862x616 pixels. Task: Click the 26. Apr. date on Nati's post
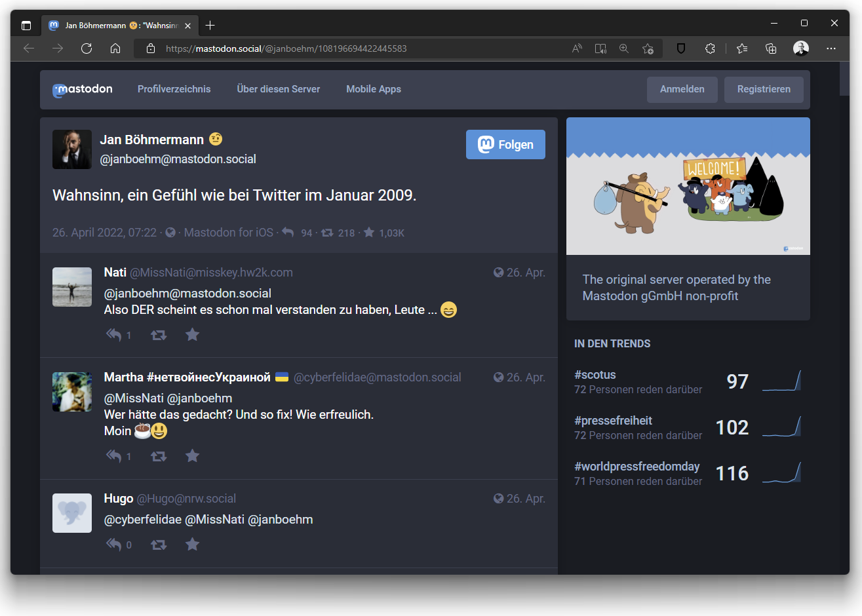pos(526,273)
